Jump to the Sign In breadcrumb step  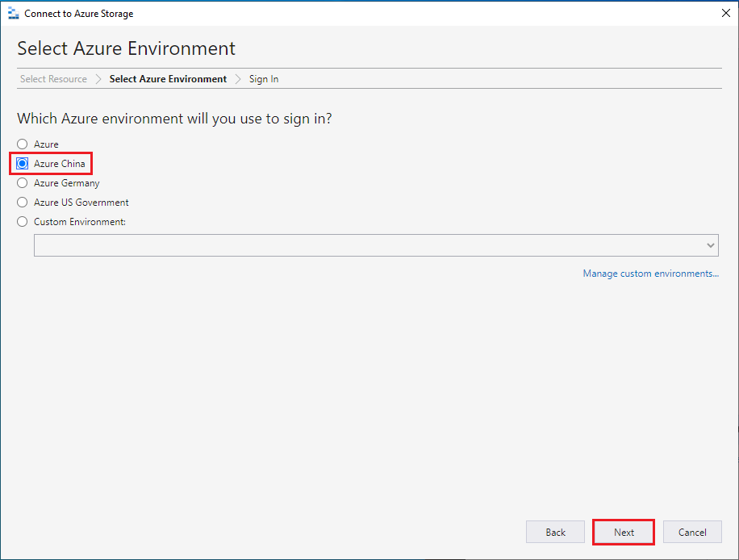pyautogui.click(x=263, y=78)
